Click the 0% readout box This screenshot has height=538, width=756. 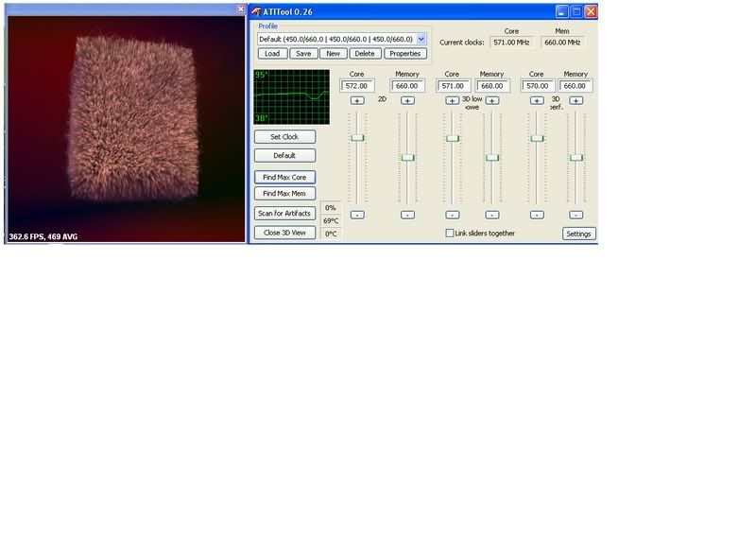[331, 208]
